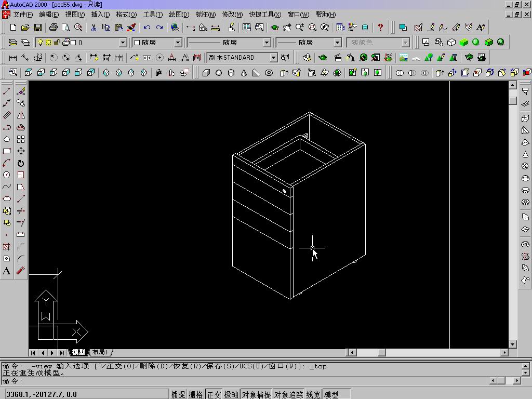This screenshot has width=532, height=399.
Task: Cut selection with scissors icon
Action: coord(94,28)
